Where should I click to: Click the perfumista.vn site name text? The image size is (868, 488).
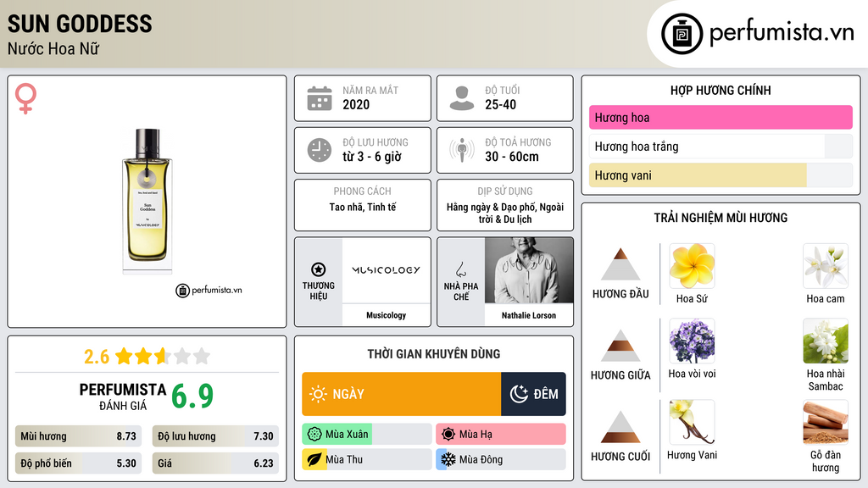tap(782, 33)
